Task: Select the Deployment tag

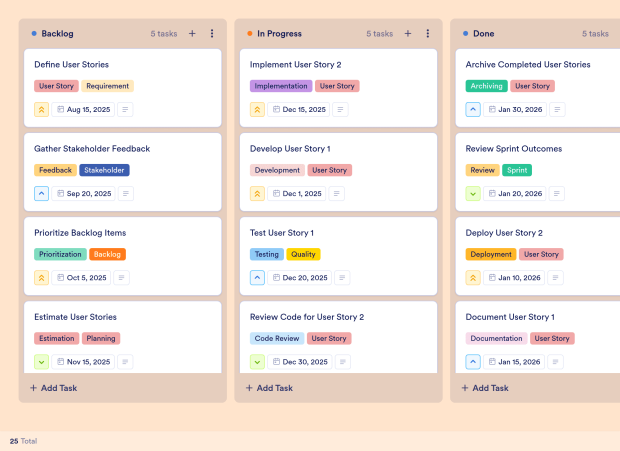Action: click(491, 255)
